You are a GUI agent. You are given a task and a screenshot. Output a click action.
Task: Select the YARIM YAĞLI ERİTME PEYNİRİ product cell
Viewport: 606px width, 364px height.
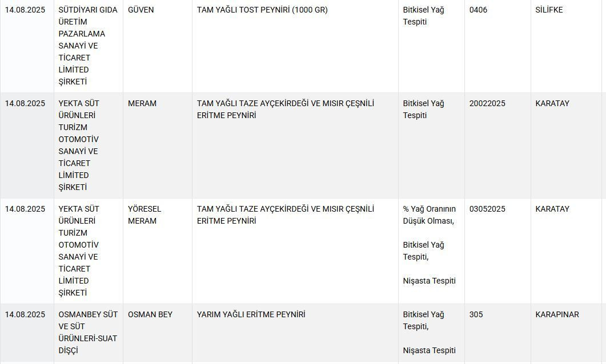(x=251, y=314)
